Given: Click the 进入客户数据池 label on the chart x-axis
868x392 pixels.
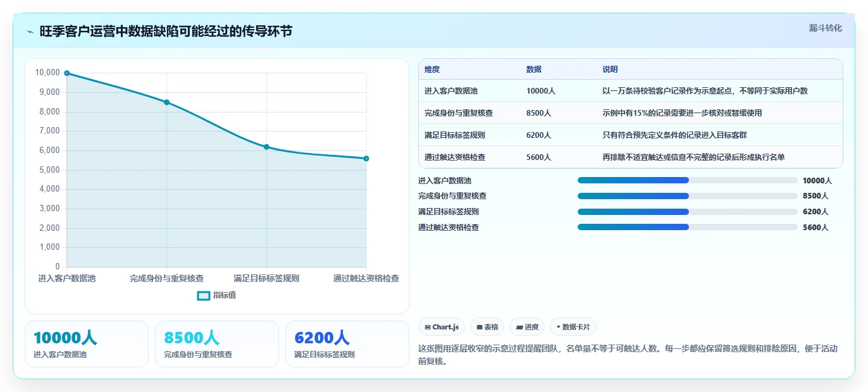Looking at the screenshot, I should [x=66, y=278].
